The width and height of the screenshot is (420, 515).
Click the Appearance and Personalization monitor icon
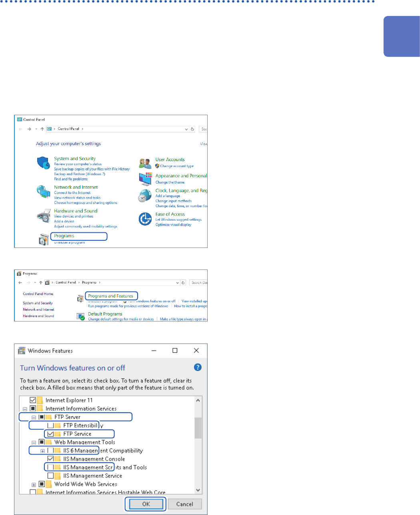click(x=146, y=179)
